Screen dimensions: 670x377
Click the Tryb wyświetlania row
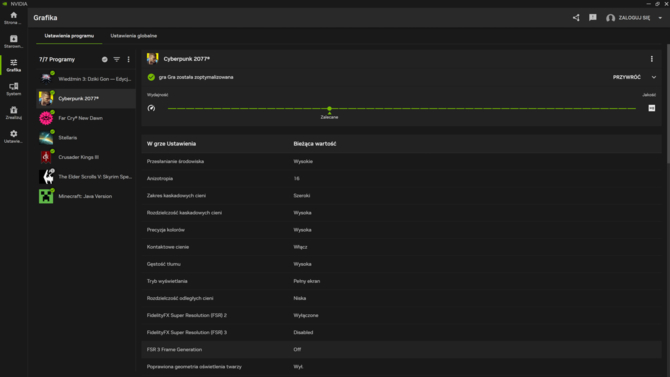[x=401, y=281]
